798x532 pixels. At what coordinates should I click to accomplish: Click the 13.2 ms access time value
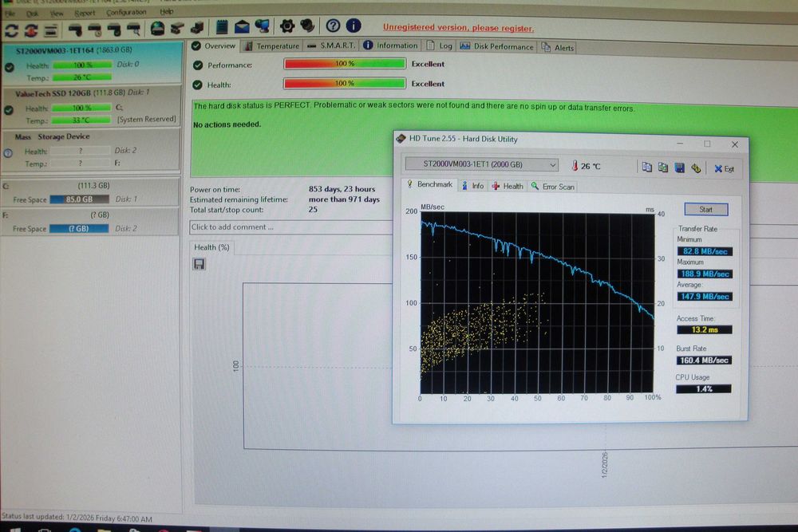point(705,329)
